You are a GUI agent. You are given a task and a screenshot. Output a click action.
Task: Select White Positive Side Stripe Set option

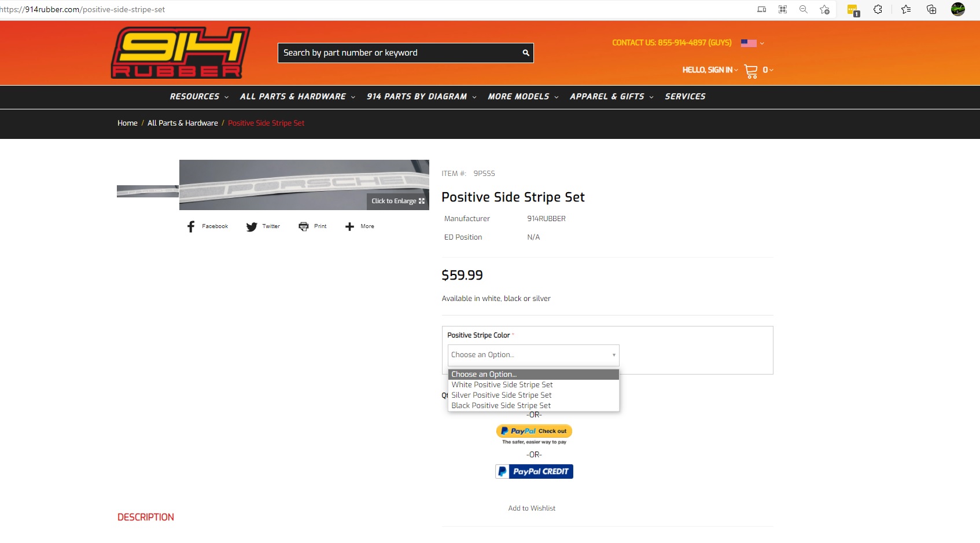(x=502, y=385)
